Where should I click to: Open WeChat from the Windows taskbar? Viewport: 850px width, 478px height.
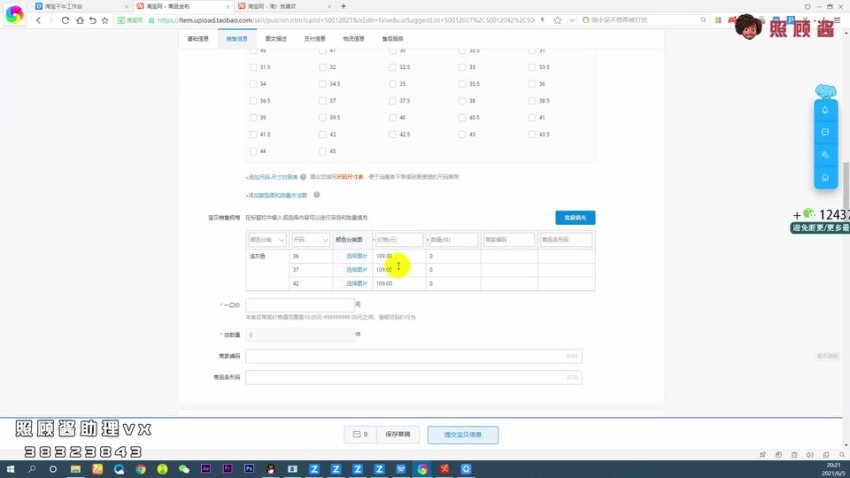coord(183,468)
